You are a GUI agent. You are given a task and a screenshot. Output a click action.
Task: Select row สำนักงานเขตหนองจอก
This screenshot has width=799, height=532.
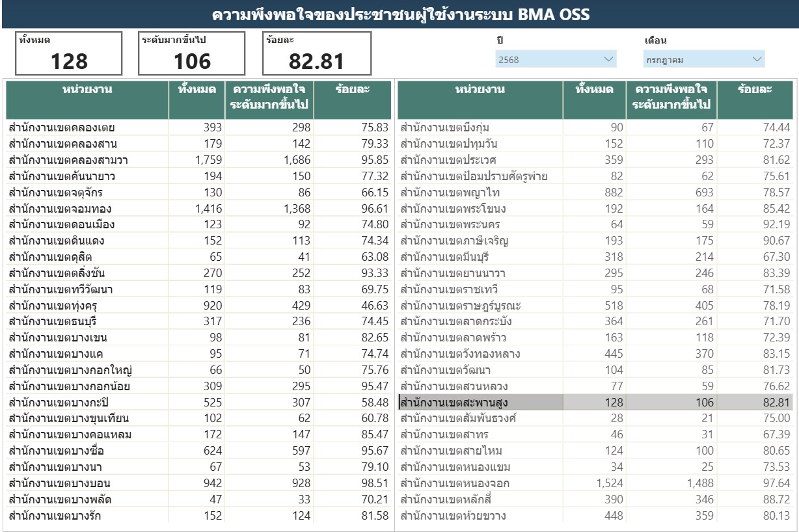[595, 484]
